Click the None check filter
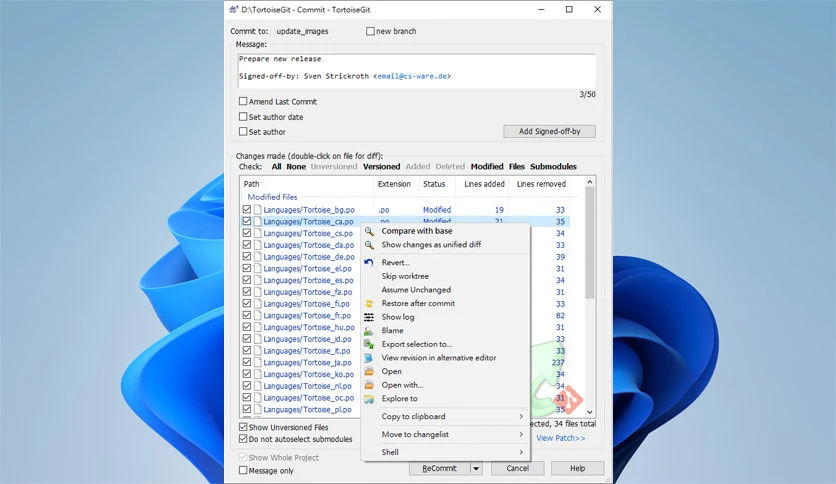Viewport: 836px width, 484px height. coord(296,167)
